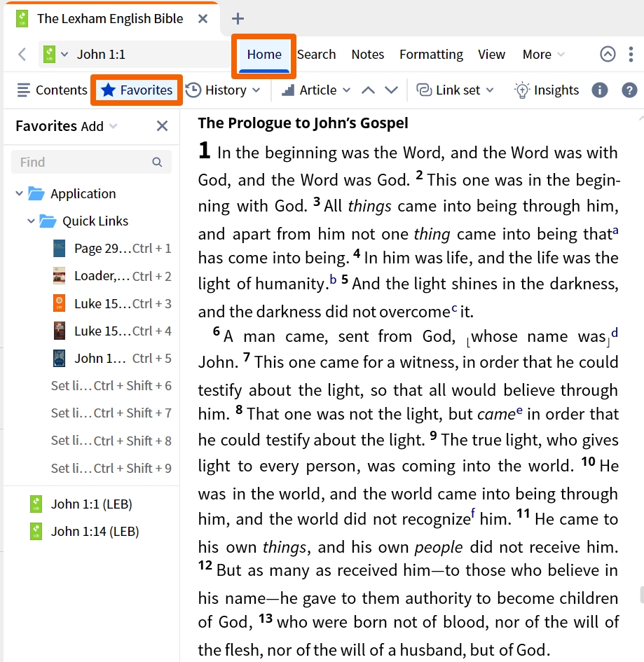Close the Favorites side panel
644x662 pixels.
(162, 126)
